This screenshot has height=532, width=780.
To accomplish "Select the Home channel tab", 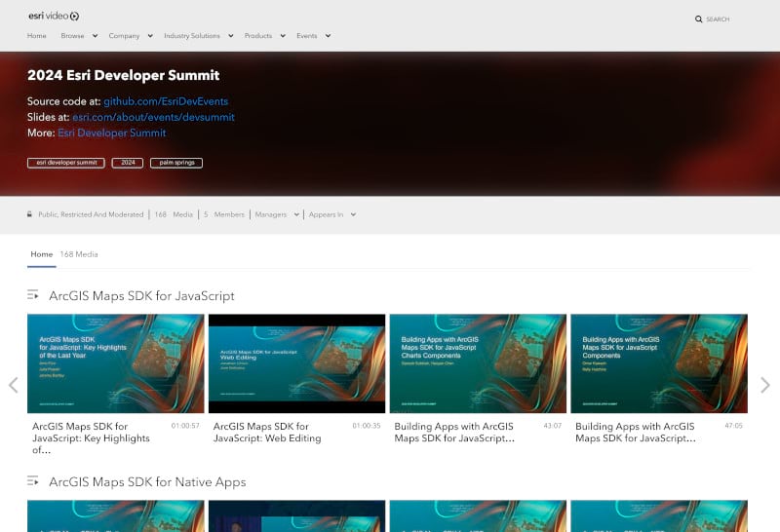I will click(x=42, y=254).
